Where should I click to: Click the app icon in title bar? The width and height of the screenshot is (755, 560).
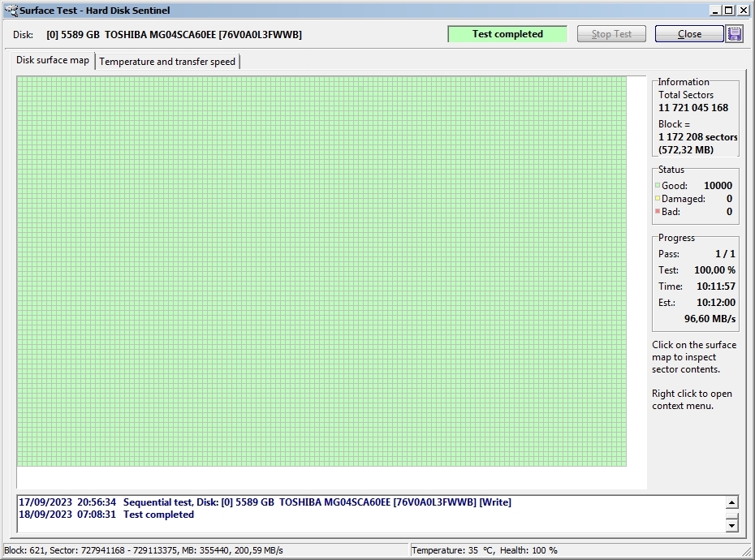(11, 11)
